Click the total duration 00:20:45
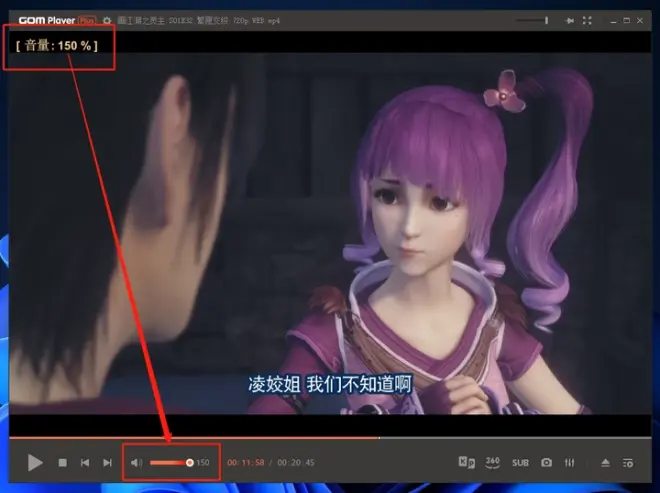 pyautogui.click(x=296, y=463)
